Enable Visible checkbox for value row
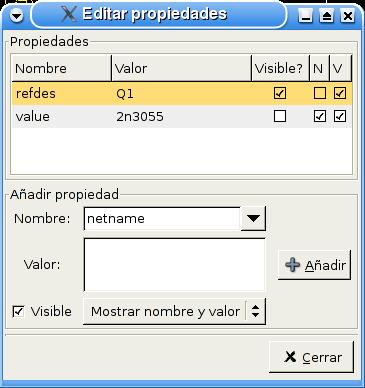The image size is (365, 388). [280, 116]
